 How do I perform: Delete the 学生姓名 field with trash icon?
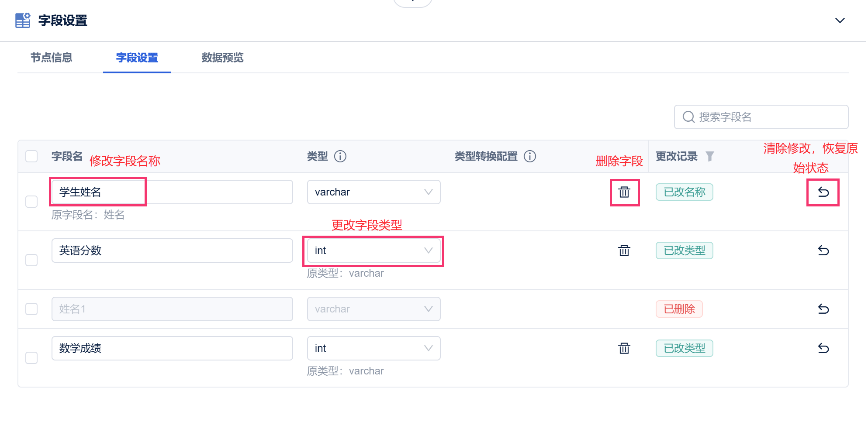click(624, 192)
